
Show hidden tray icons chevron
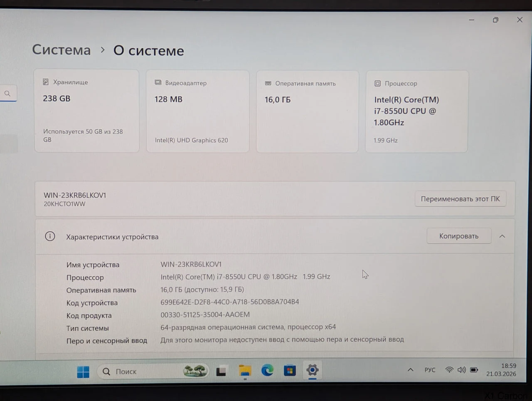click(410, 370)
